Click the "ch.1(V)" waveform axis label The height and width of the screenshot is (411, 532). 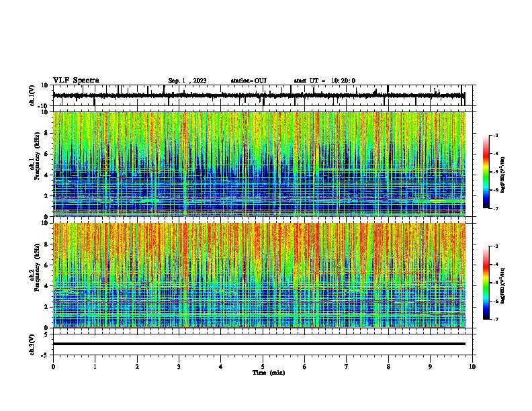coord(32,95)
